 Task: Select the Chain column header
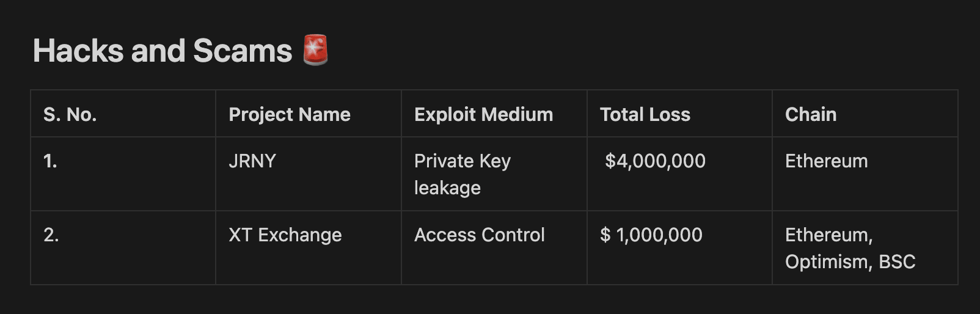(865, 114)
